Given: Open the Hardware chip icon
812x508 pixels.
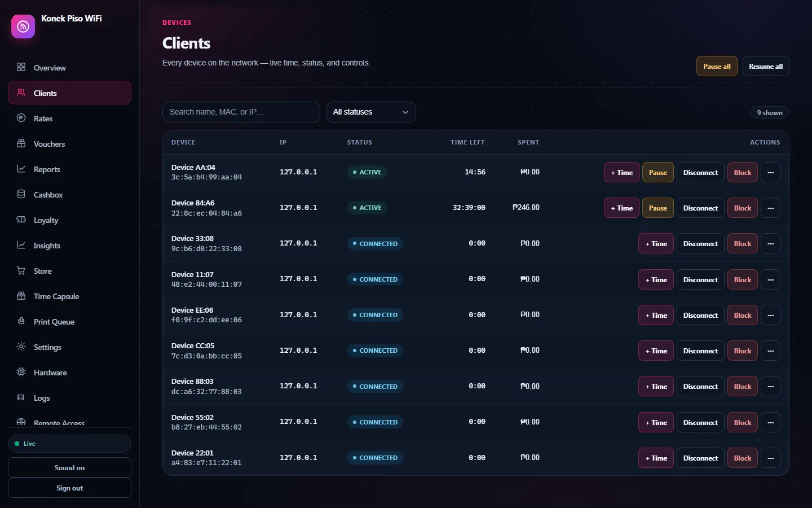Looking at the screenshot, I should tap(21, 372).
